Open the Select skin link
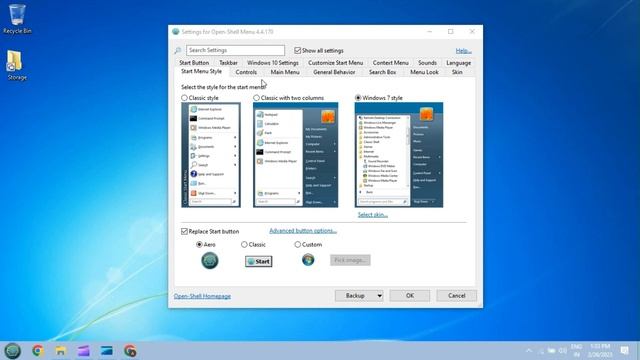 [x=373, y=215]
